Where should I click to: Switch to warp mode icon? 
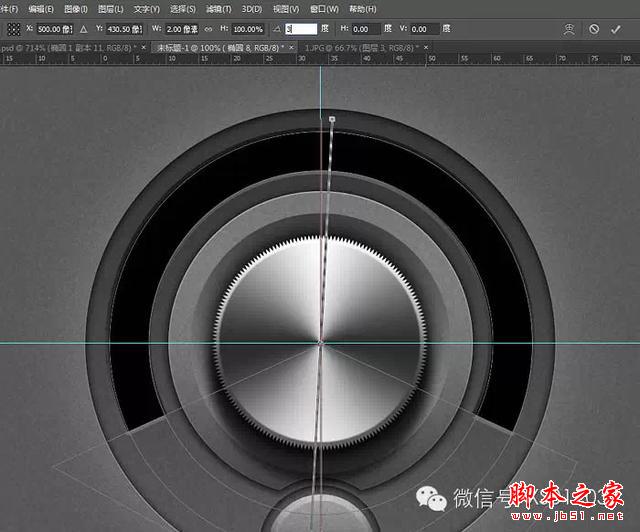[569, 29]
